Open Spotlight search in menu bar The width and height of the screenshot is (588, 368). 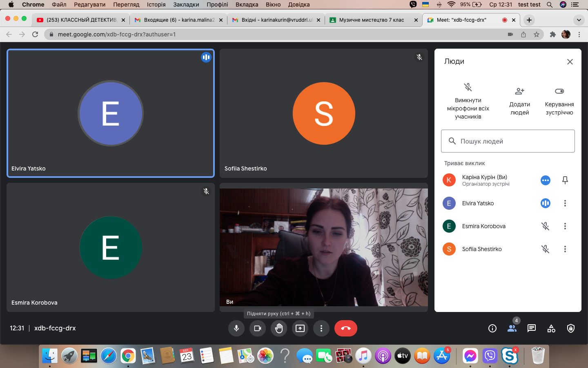[x=550, y=4]
